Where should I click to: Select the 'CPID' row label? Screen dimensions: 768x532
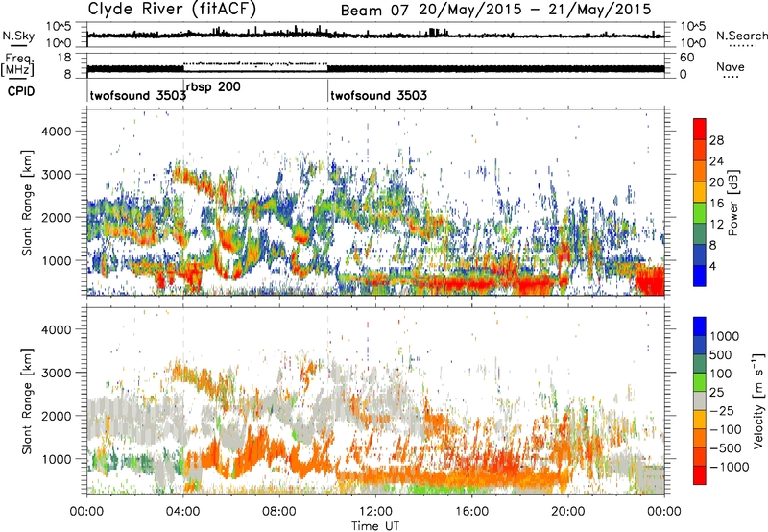[21, 91]
